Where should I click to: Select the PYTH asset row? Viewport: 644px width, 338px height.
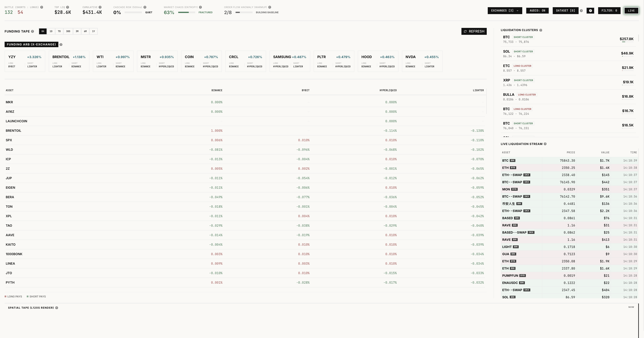click(x=245, y=282)
